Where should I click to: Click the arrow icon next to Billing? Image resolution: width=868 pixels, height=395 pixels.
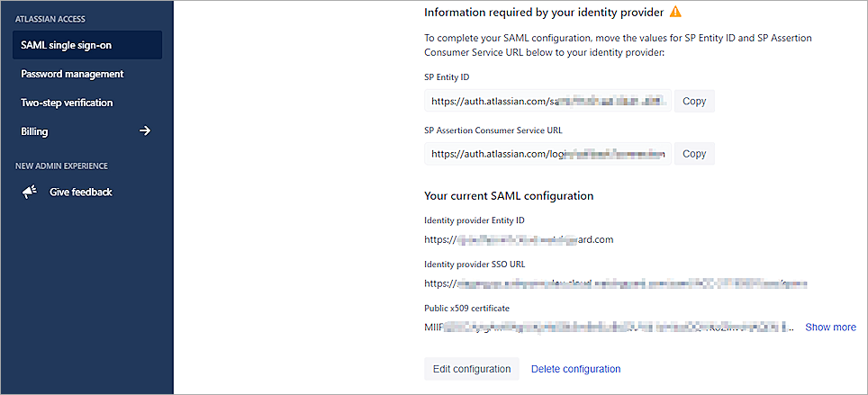pos(144,131)
